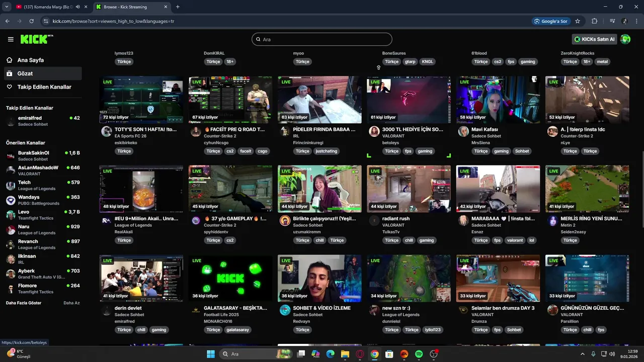Viewport: 644px width, 362px height.
Task: Select justchating tag under Firincininkuregi
Action: pyautogui.click(x=327, y=151)
